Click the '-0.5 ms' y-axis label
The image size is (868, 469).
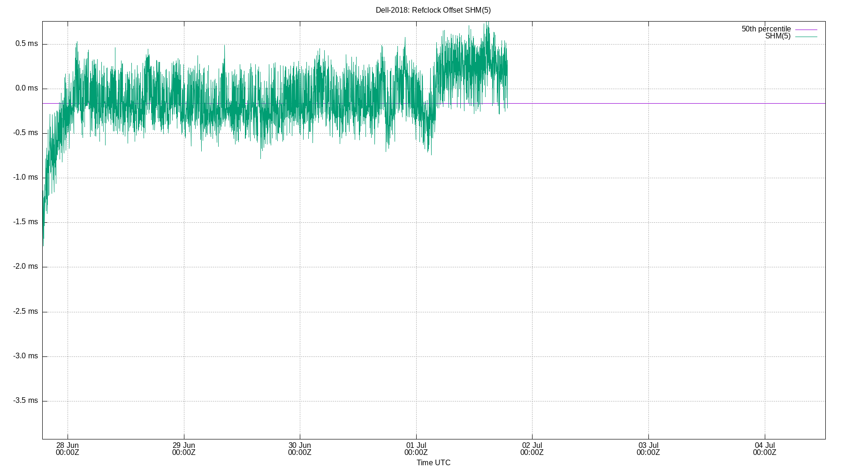26,133
